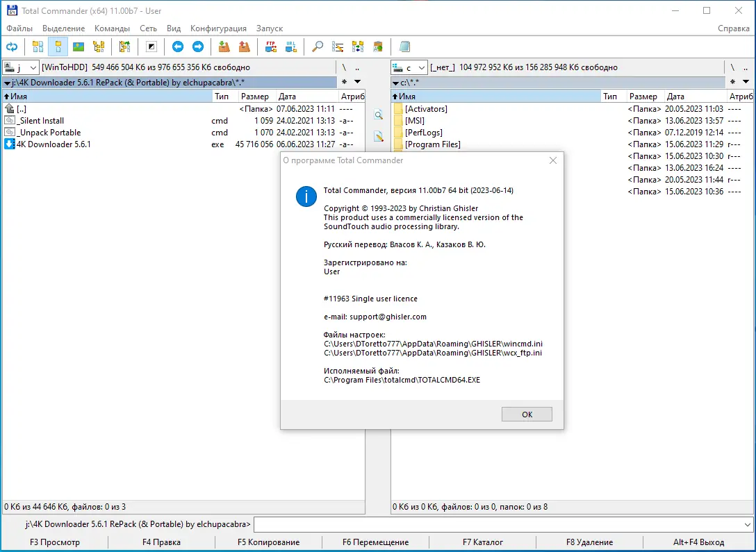Select the [Activators] folder in right panel
The image size is (756, 552).
(572, 109)
